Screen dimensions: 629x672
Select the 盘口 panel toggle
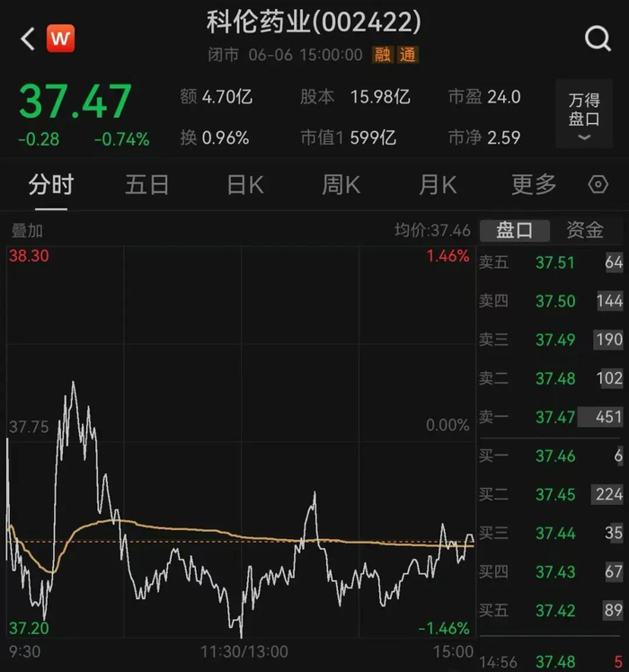coord(515,231)
